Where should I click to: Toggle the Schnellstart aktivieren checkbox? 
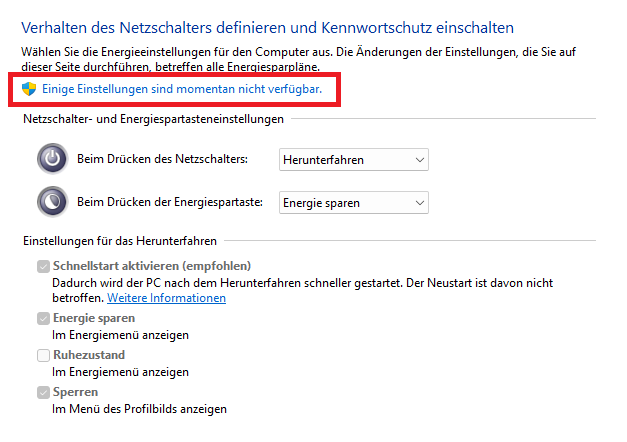42,266
